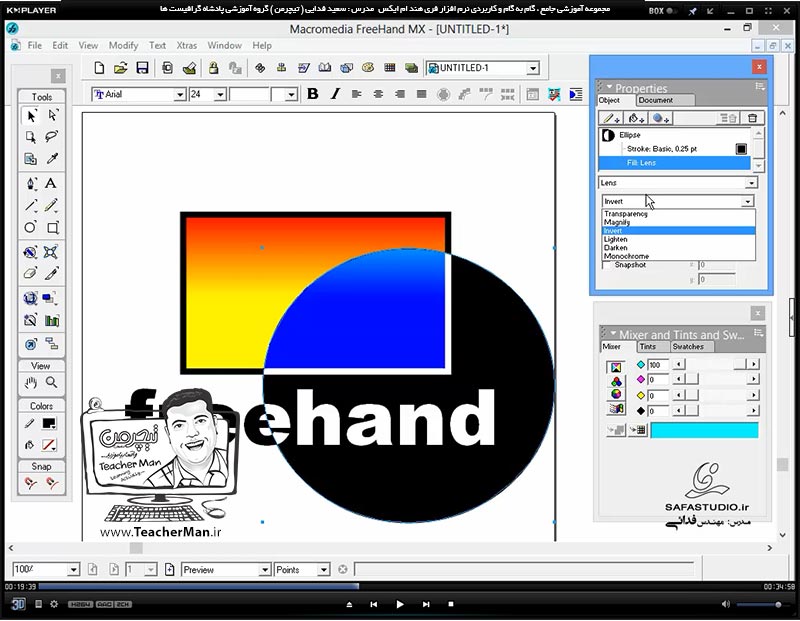Select HLS color wheel mode in Mixer

616,394
